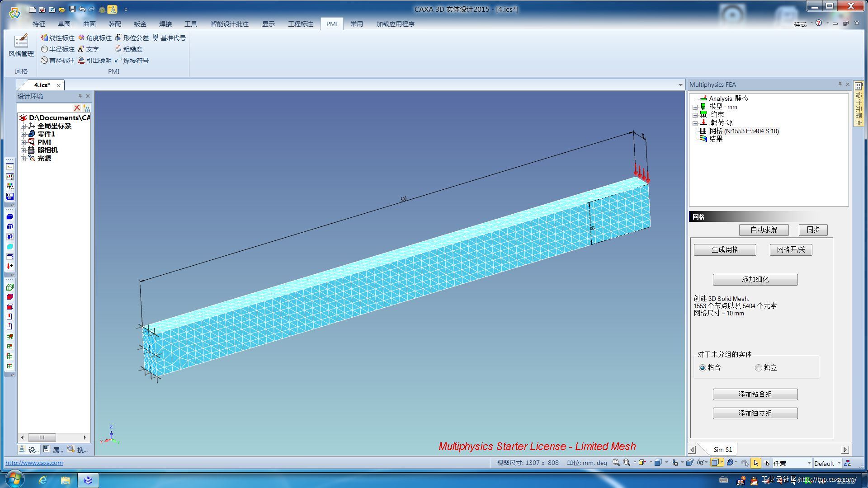This screenshot has width=868, height=488.
Task: Expand the 光源 tree node
Action: point(23,159)
